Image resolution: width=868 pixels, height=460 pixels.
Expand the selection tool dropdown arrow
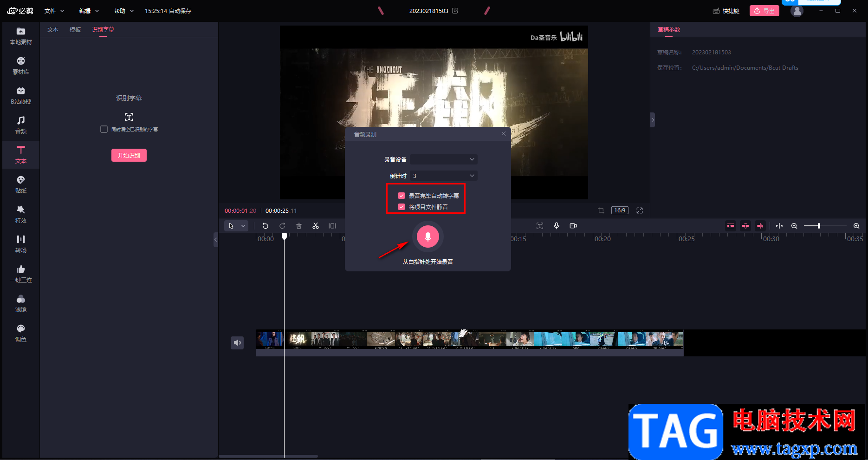[243, 226]
